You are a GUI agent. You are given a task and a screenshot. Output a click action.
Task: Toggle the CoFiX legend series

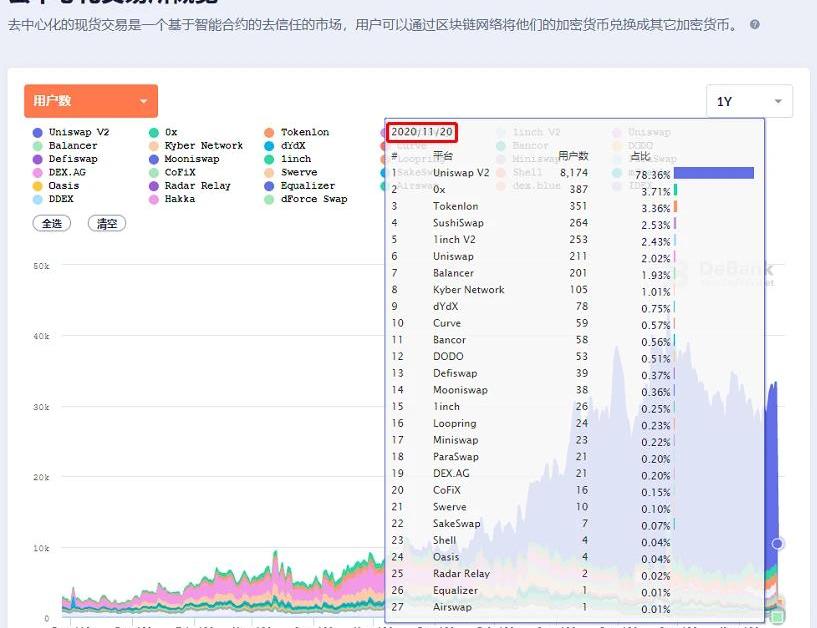pos(172,173)
